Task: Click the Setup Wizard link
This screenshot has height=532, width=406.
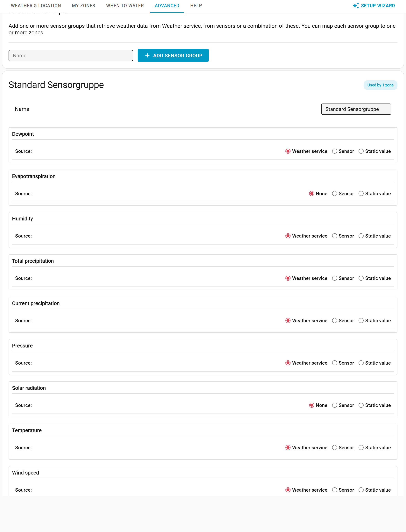Action: pyautogui.click(x=374, y=6)
